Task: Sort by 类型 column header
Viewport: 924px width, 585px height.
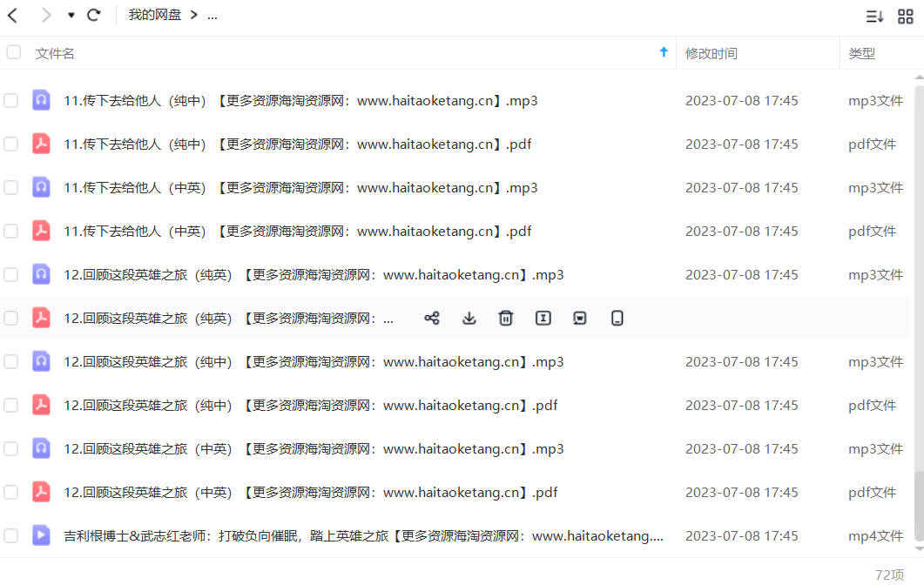Action: [861, 54]
